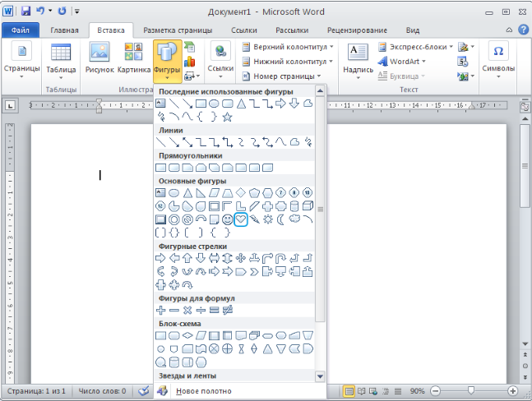Switch to Web Layout view
Viewport: 532px width, 401px height.
(373, 391)
